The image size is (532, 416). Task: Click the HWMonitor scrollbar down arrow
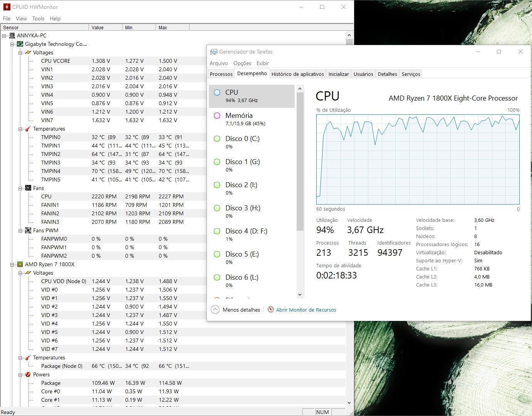click(349, 403)
